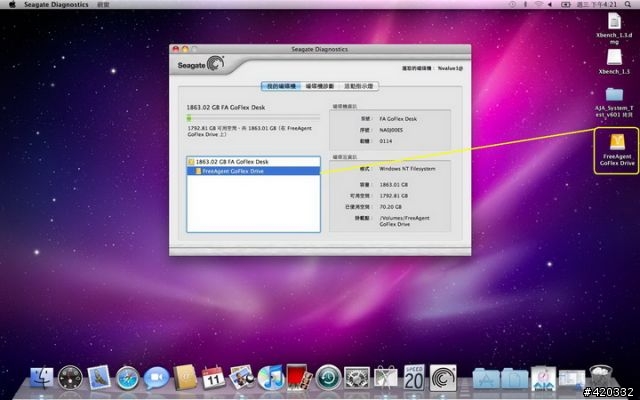The height and width of the screenshot is (400, 640).
Task: Click the Seagate Diagnostics window title bar
Action: point(320,49)
